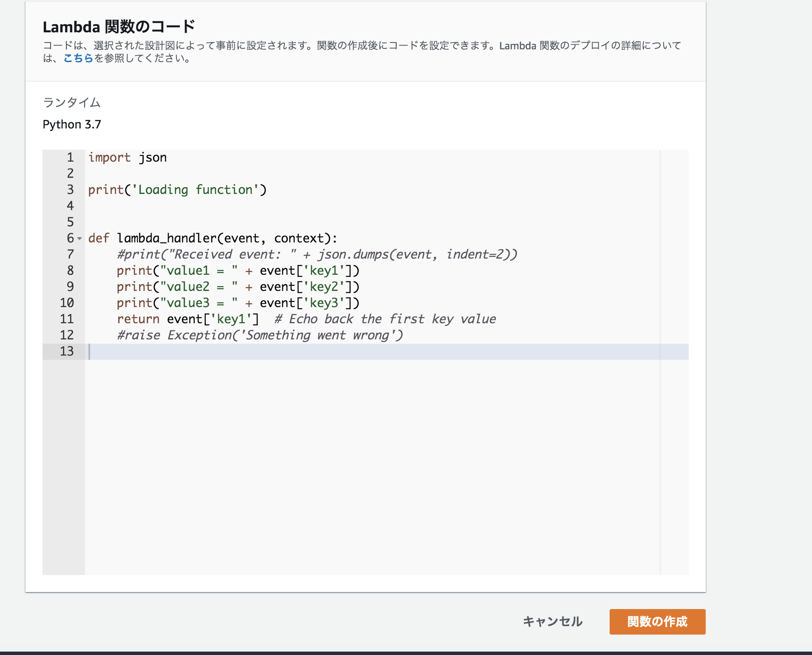Screen dimensions: 812x655
Task: Place cursor on the import json line
Action: (128, 157)
